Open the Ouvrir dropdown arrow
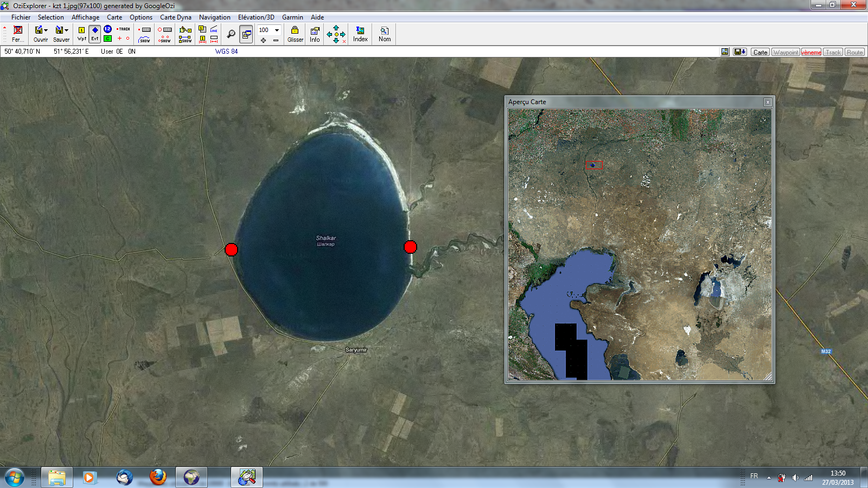The image size is (868, 488). pyautogui.click(x=46, y=30)
